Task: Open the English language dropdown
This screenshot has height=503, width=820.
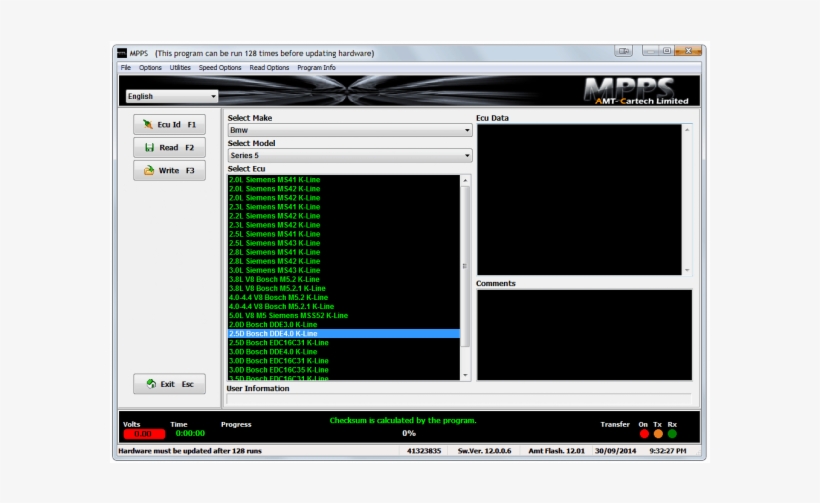Action: pos(171,97)
